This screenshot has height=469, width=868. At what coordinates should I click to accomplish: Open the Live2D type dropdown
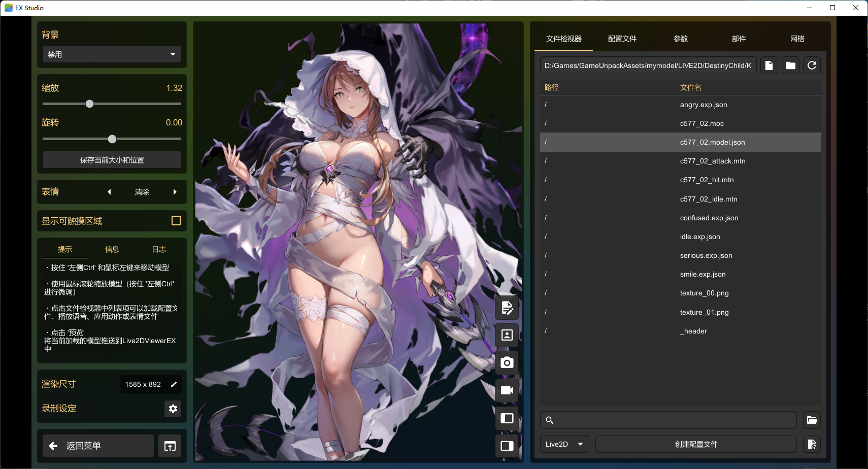(x=564, y=444)
